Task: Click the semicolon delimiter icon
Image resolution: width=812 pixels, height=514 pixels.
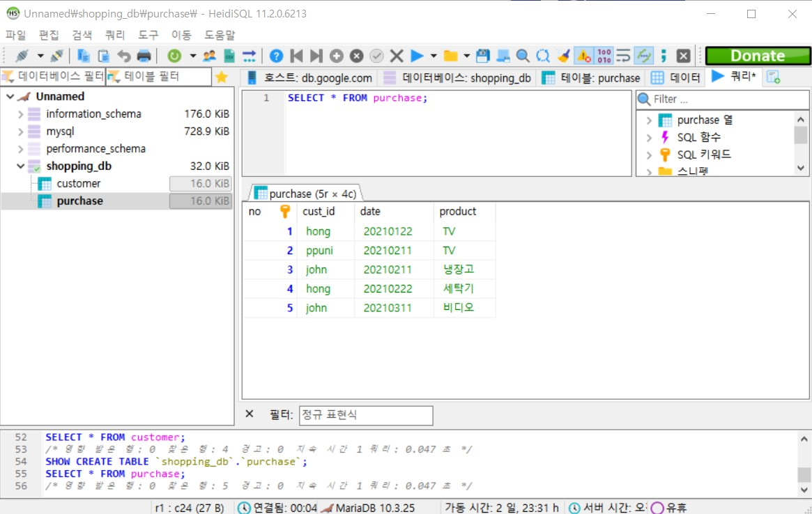Action: coord(664,56)
